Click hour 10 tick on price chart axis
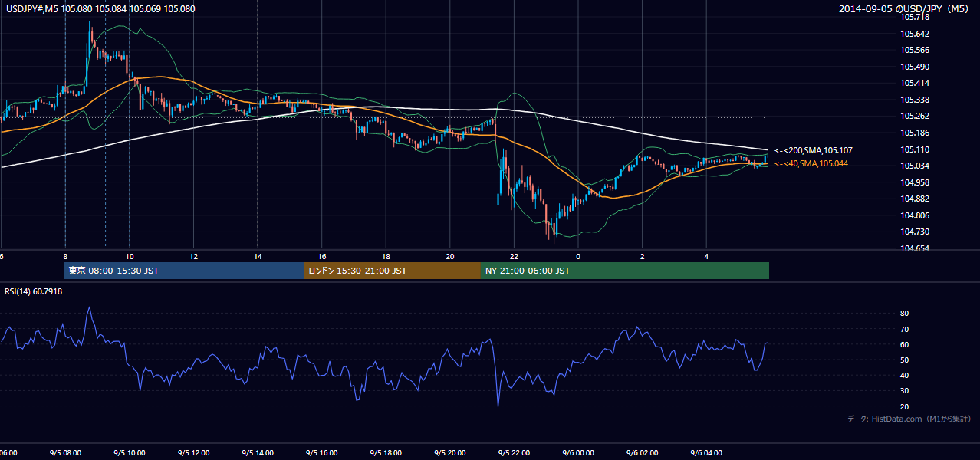This screenshot has width=980, height=460. coord(130,256)
